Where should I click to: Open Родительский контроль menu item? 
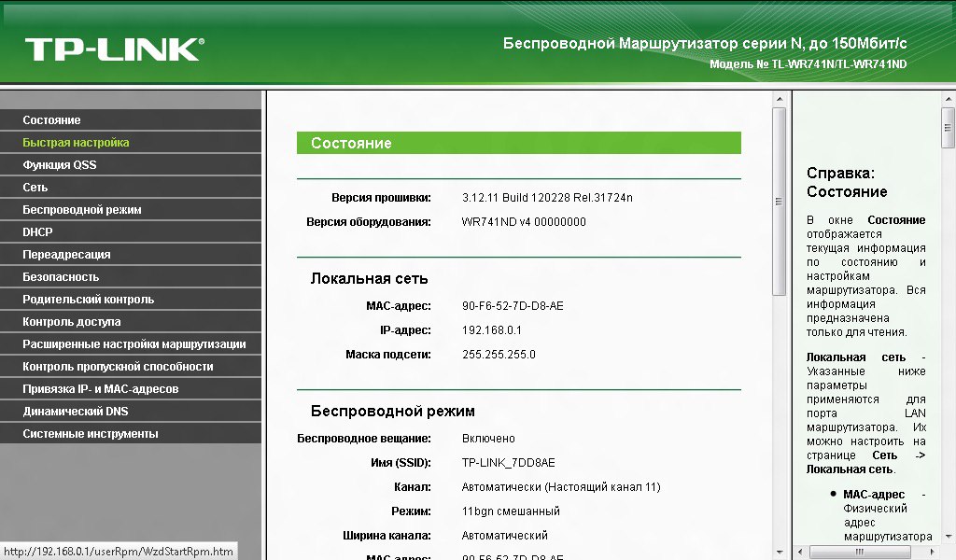(x=131, y=300)
